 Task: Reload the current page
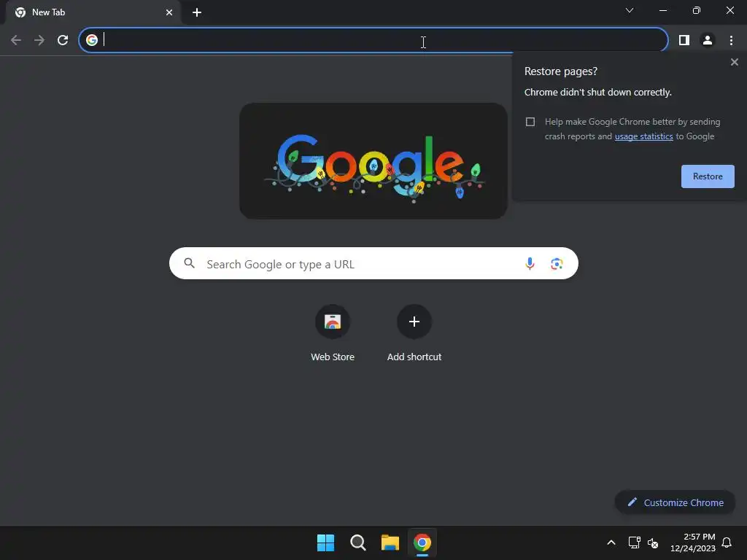(63, 40)
